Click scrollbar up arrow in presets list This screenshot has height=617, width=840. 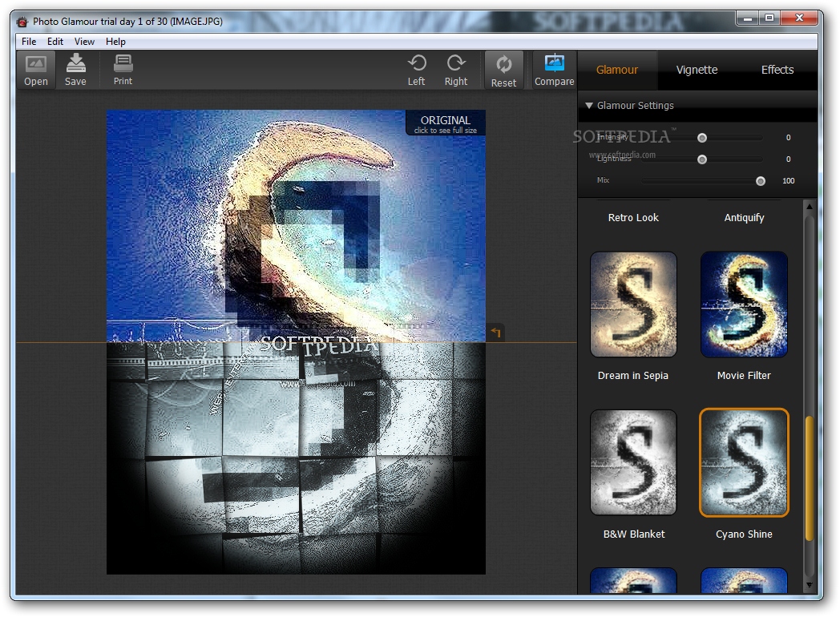810,206
